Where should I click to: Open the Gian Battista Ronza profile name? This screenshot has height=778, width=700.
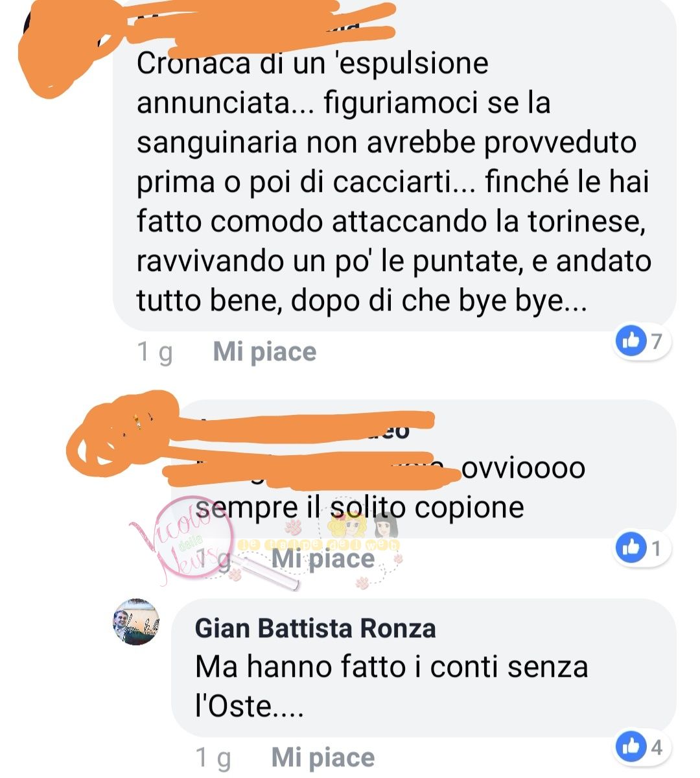pyautogui.click(x=315, y=628)
